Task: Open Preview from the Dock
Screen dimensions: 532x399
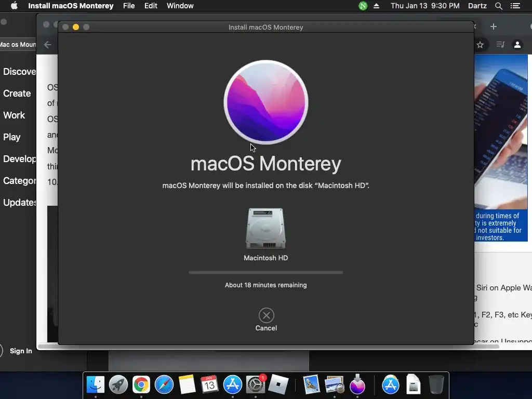Action: 334,384
